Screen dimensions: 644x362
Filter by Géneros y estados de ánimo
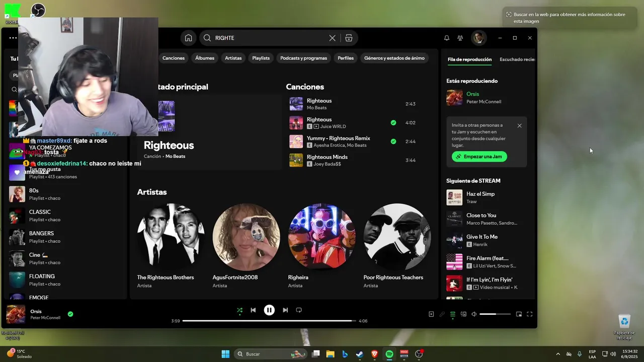coord(394,58)
